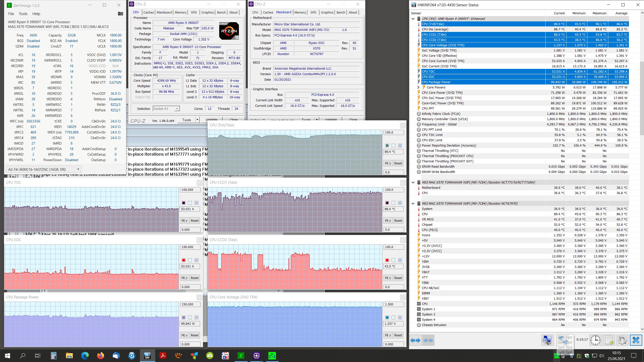The width and height of the screenshot is (644, 362).
Task: Open Thunderbird mail from the taskbar
Action: click(x=116, y=356)
